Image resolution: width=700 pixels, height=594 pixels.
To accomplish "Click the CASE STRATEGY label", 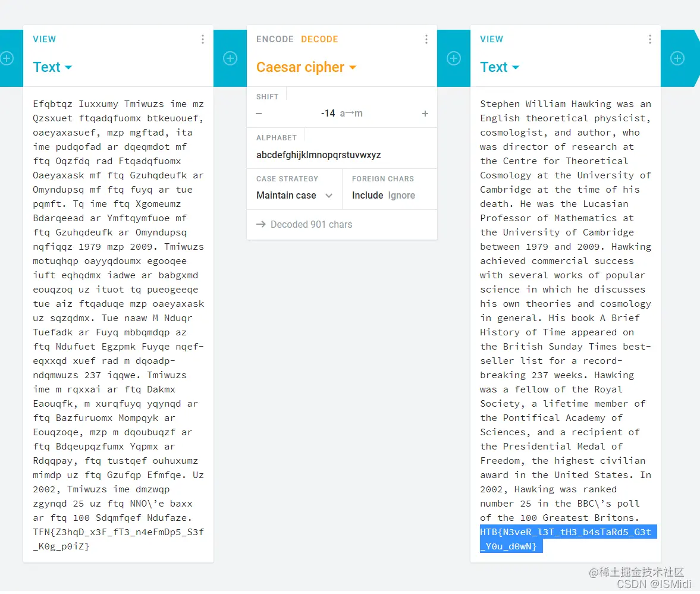I will [287, 179].
